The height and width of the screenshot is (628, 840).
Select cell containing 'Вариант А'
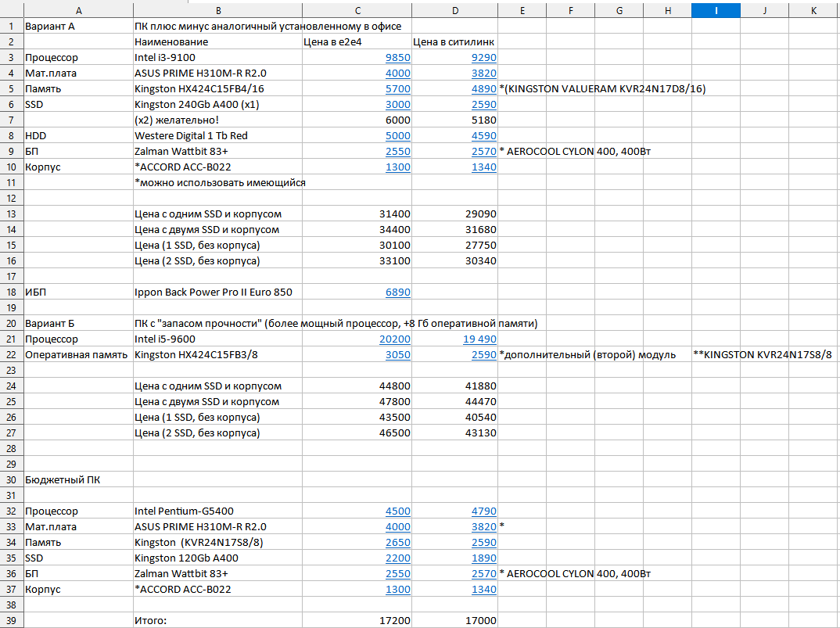pyautogui.click(x=77, y=27)
